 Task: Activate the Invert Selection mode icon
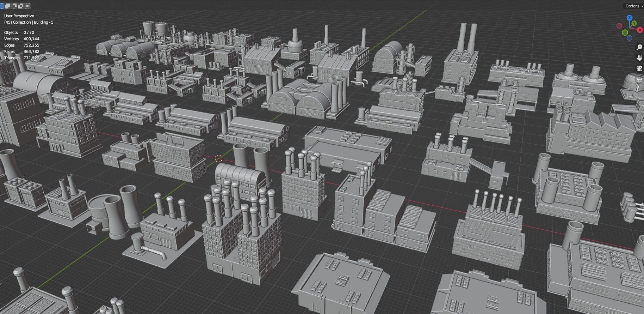pos(21,6)
